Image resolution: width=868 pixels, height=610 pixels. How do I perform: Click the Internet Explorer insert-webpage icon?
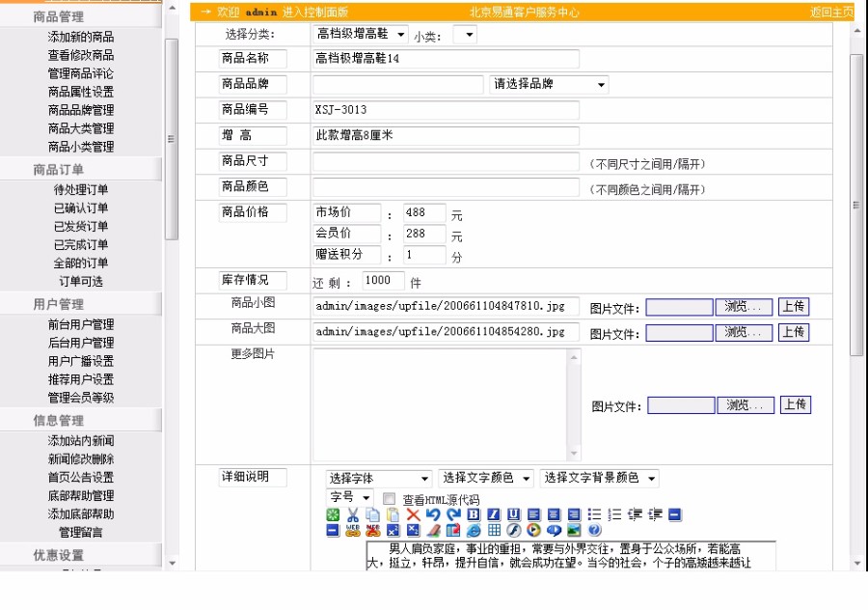(474, 530)
